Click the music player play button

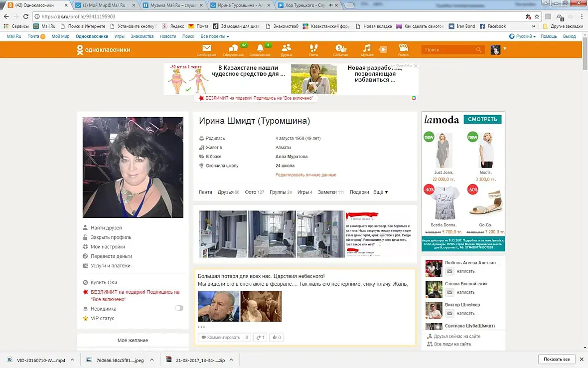click(x=383, y=49)
